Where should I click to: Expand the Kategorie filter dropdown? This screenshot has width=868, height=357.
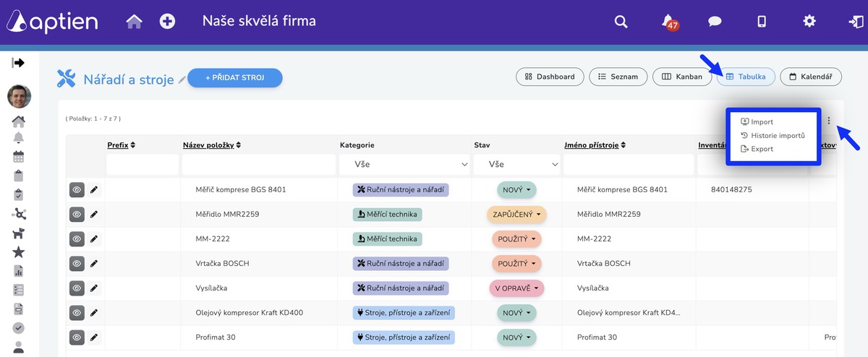[x=404, y=165]
